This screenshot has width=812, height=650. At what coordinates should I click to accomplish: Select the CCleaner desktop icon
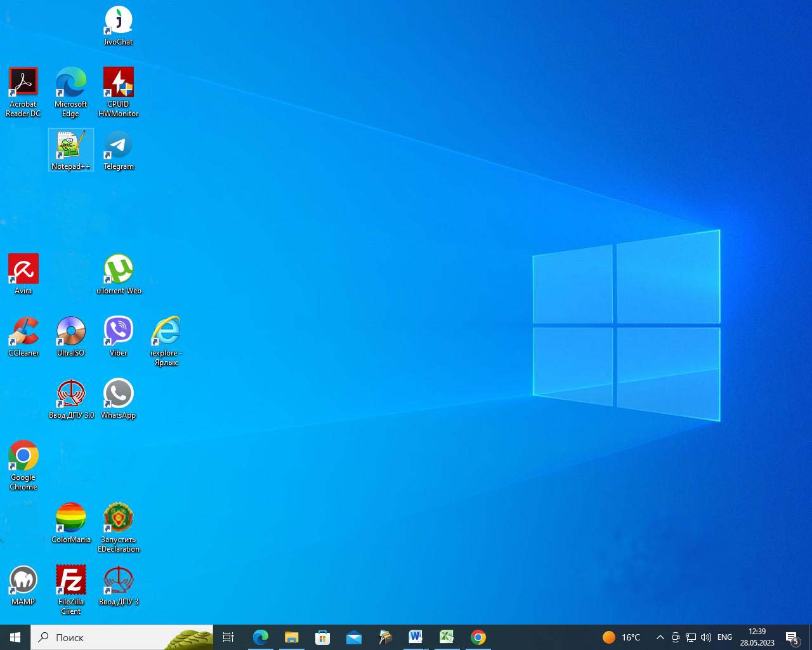[x=23, y=332]
